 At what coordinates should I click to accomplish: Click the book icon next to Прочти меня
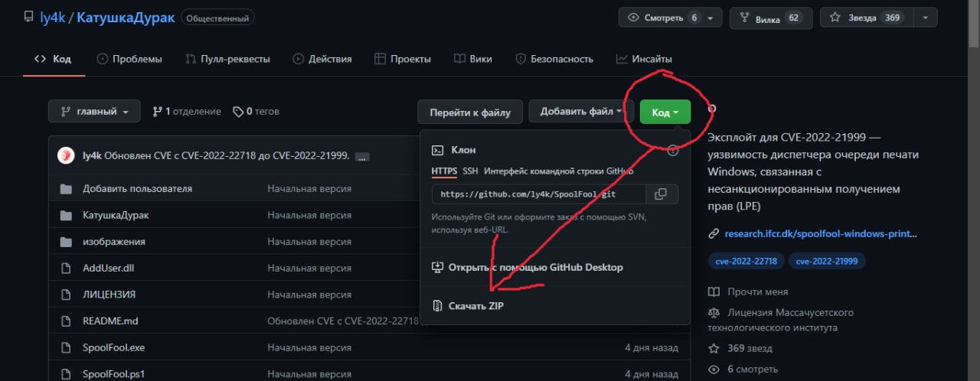(x=714, y=292)
